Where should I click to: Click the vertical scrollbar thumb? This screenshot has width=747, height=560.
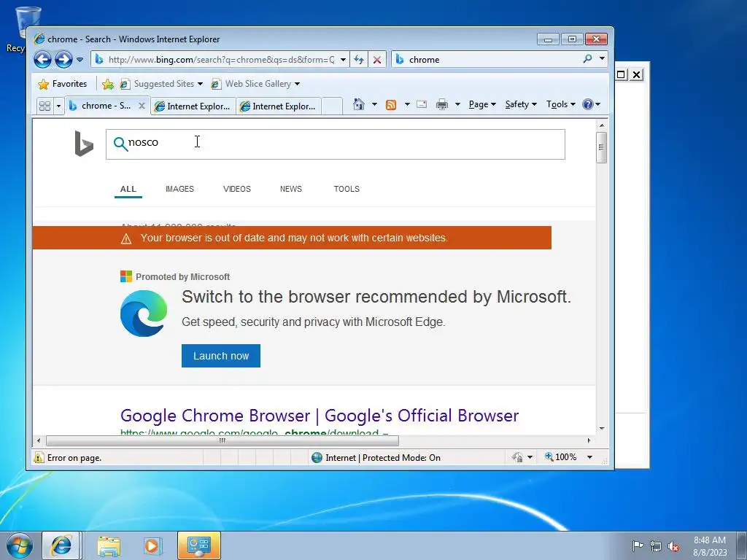tap(602, 147)
